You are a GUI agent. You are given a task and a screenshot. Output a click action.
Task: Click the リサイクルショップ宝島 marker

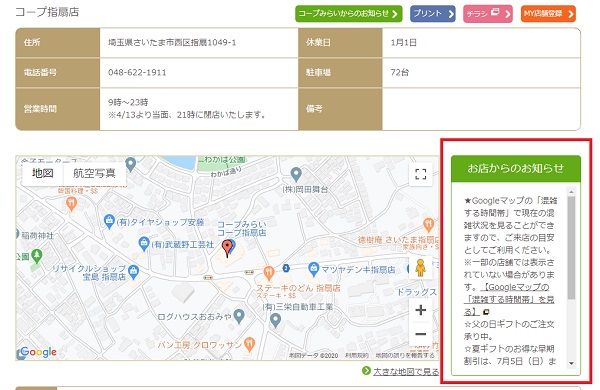pyautogui.click(x=133, y=271)
